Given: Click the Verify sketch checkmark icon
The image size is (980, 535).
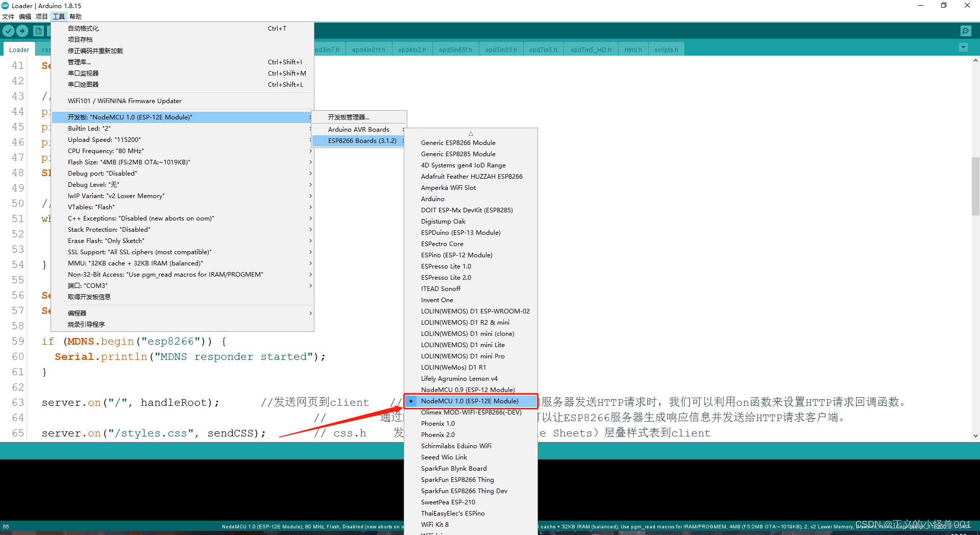Looking at the screenshot, I should point(8,31).
